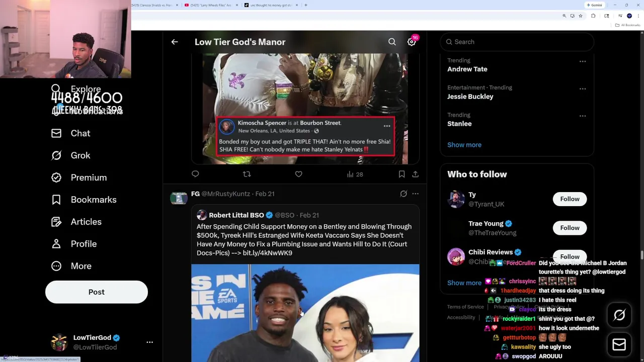Open Accessibility footer link
Viewport: 644px width, 362px height.
pos(461,317)
